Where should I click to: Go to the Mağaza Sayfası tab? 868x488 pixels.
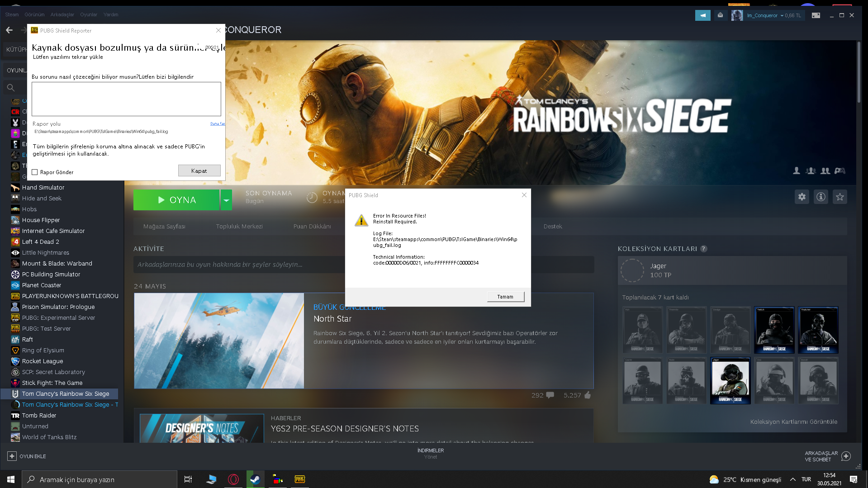[x=164, y=227]
